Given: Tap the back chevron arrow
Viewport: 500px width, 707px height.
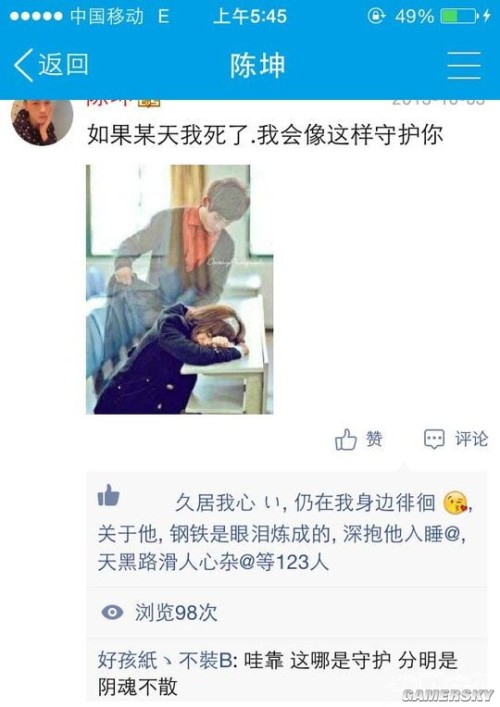Looking at the screenshot, I should pos(24,65).
